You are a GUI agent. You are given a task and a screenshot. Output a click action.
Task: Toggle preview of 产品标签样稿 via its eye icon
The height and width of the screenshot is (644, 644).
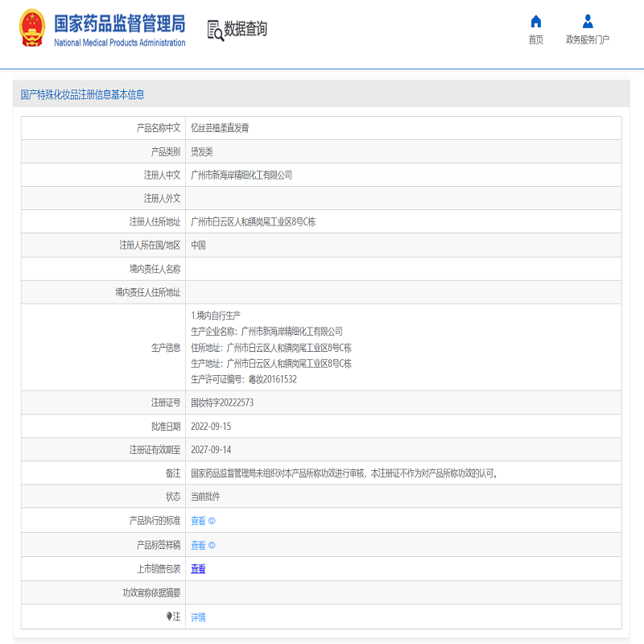(x=212, y=545)
